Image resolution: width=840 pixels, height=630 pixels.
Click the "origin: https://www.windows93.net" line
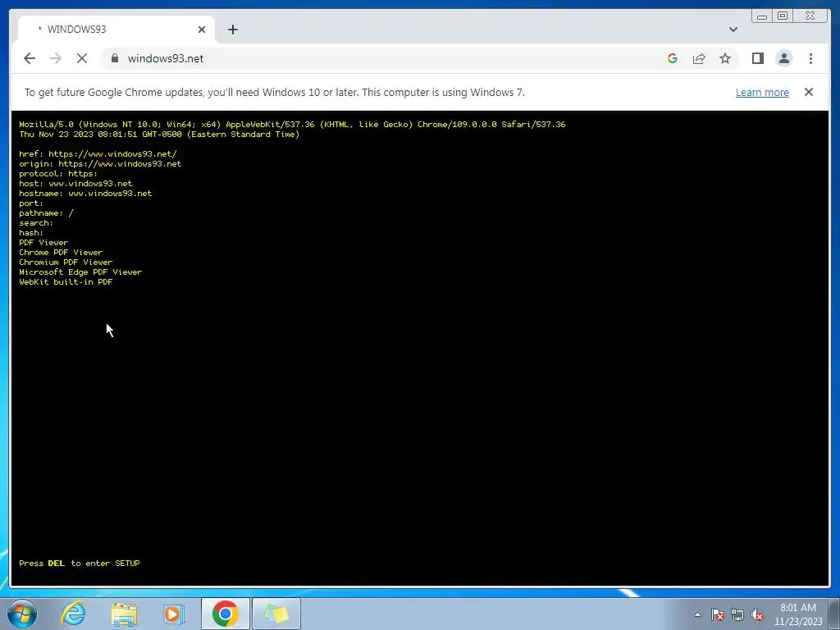tap(100, 164)
